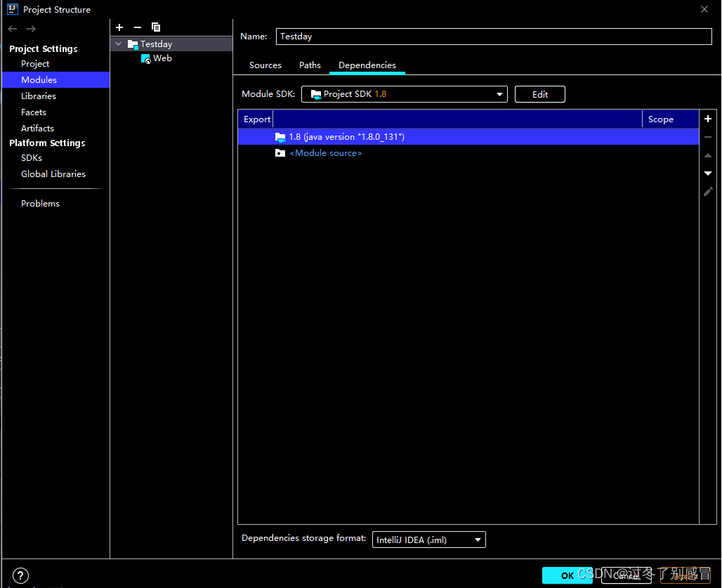
Task: Open Artifacts settings
Action: click(37, 128)
